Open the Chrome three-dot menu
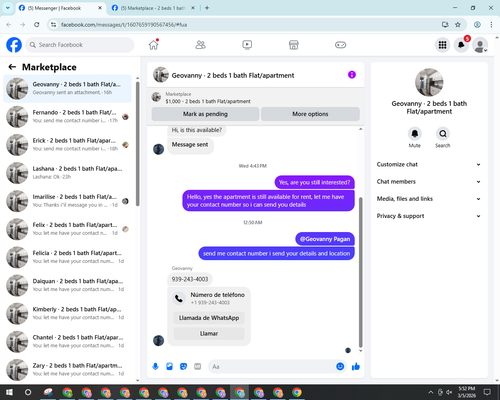This screenshot has width=500, height=400. pos(491,25)
